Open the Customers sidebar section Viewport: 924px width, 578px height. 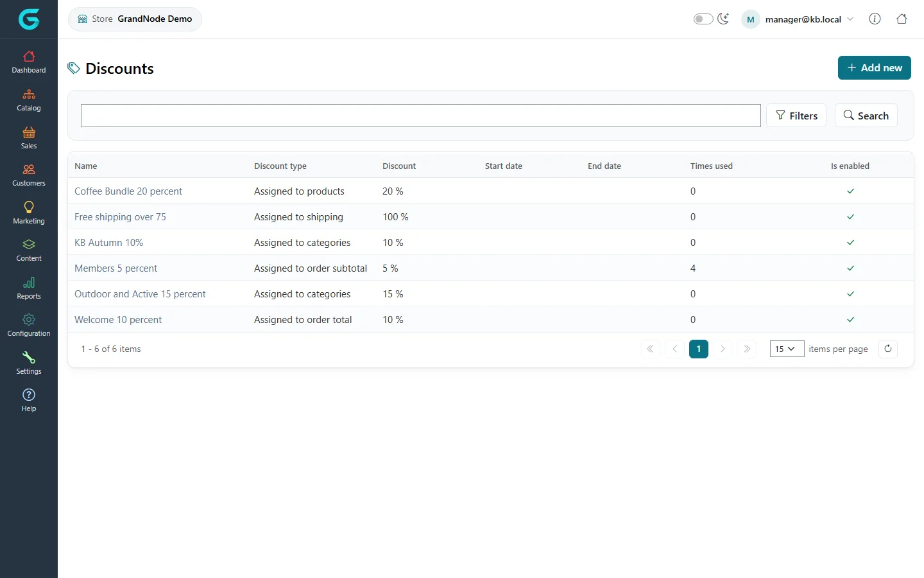pos(29,175)
